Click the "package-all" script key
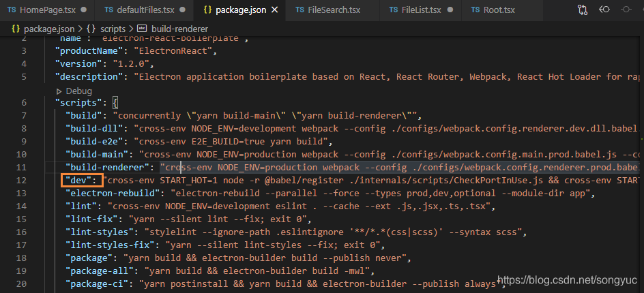Screen dimensions: 644x293 pos(99,271)
